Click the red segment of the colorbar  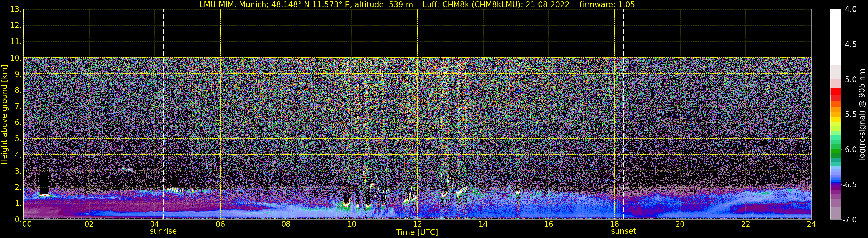[836, 92]
